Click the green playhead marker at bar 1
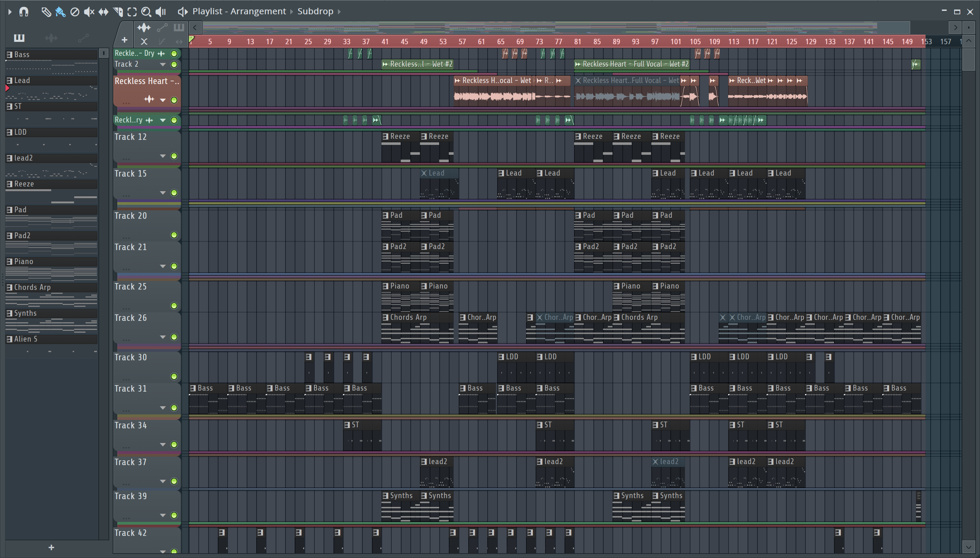 click(191, 39)
